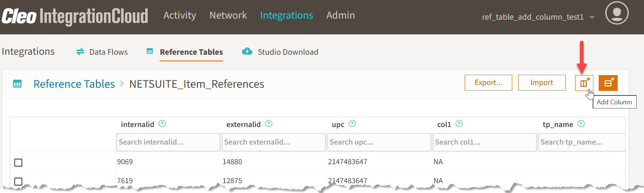Select the checkbox for row 7619
Screen dimensions: 644x193
18,181
